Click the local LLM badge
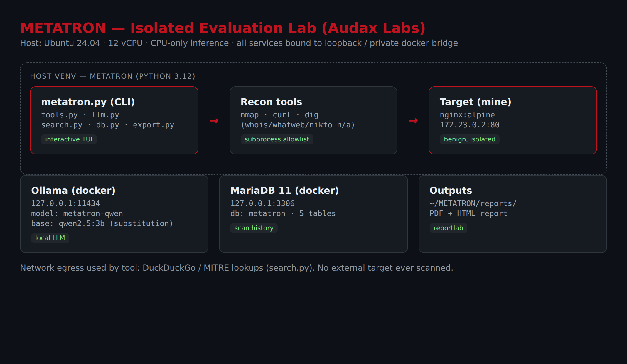Image resolution: width=627 pixels, height=364 pixels. click(50, 238)
